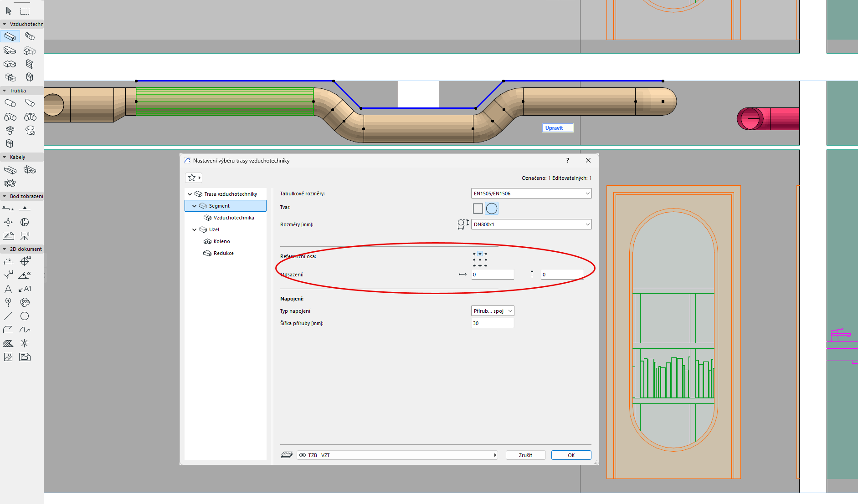858x504 pixels.
Task: Choose the linear Dimension tool
Action: point(8,261)
